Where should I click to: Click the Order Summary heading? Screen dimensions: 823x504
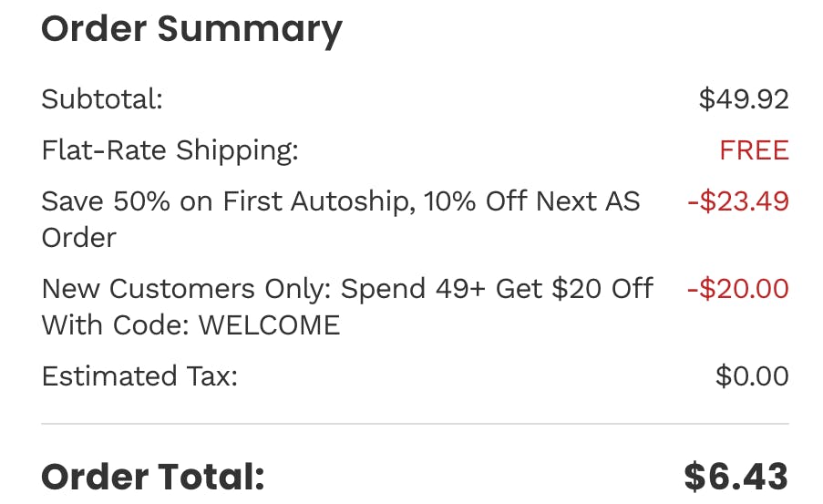191,29
